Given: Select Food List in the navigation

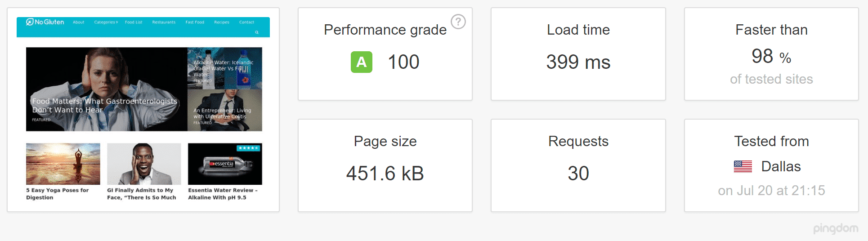Looking at the screenshot, I should pyautogui.click(x=134, y=22).
